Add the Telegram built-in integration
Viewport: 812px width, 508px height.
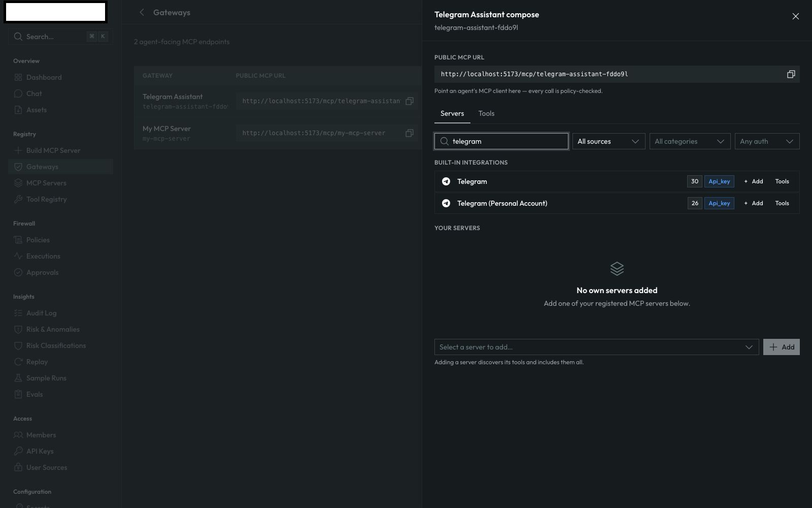pyautogui.click(x=754, y=181)
